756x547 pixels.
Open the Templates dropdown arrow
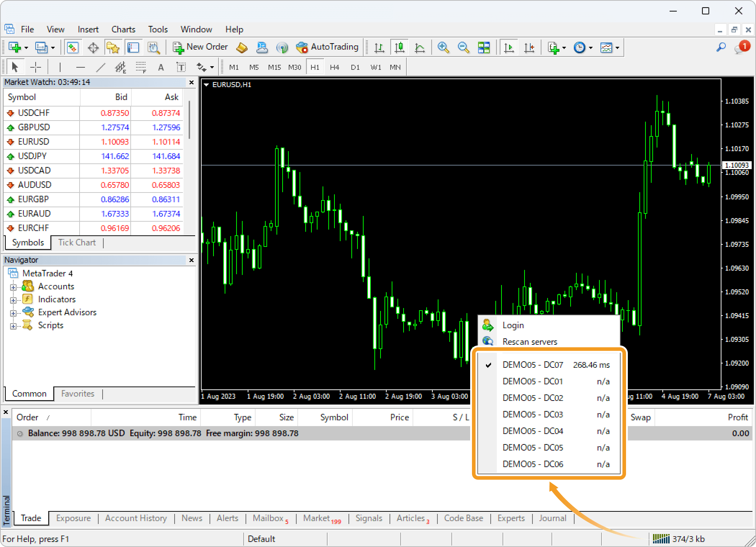coord(617,48)
